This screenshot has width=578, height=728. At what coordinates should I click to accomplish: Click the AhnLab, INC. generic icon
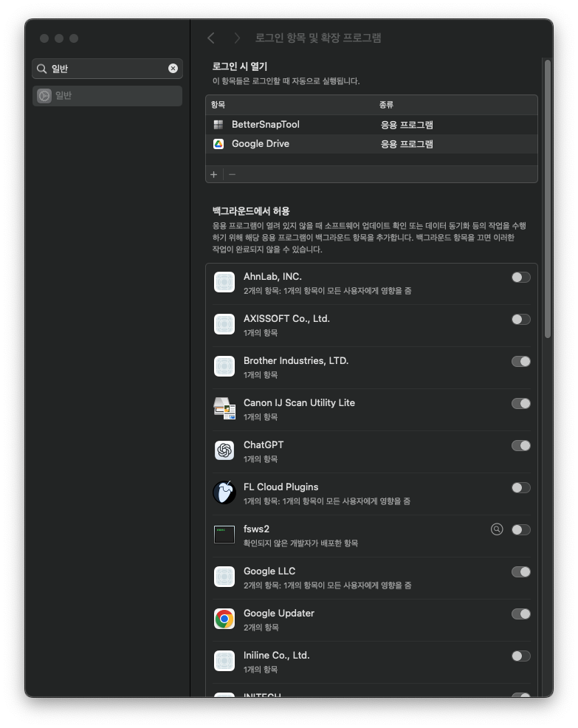click(x=224, y=282)
